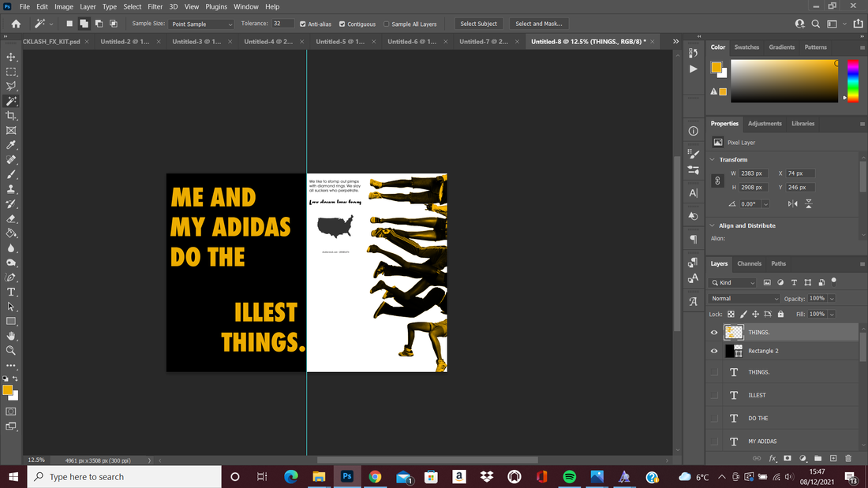Open the rotation angle dropdown
This screenshot has width=868, height=488.
tap(765, 204)
